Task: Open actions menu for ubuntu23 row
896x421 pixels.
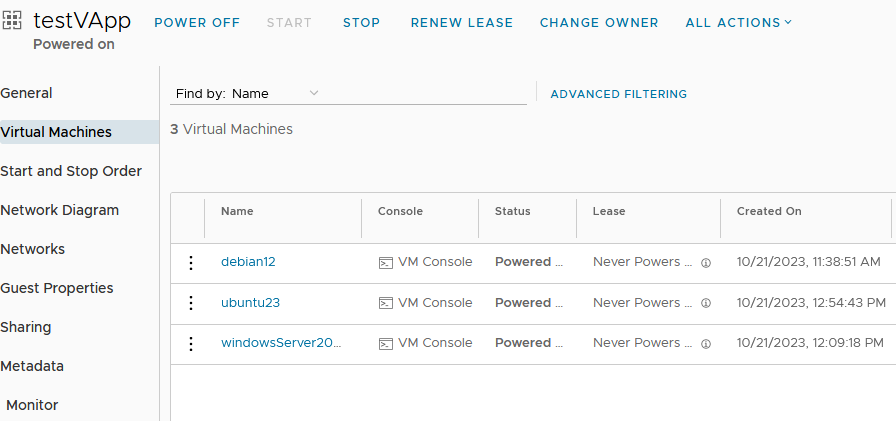Action: pyautogui.click(x=191, y=303)
